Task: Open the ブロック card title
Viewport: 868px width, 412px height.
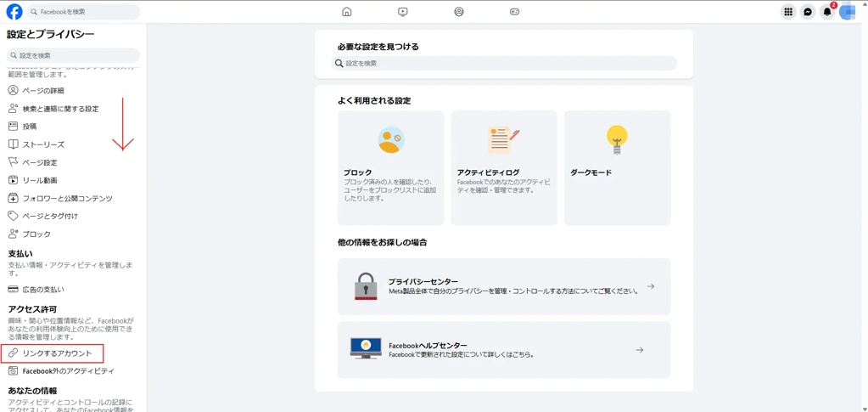Action: click(357, 172)
